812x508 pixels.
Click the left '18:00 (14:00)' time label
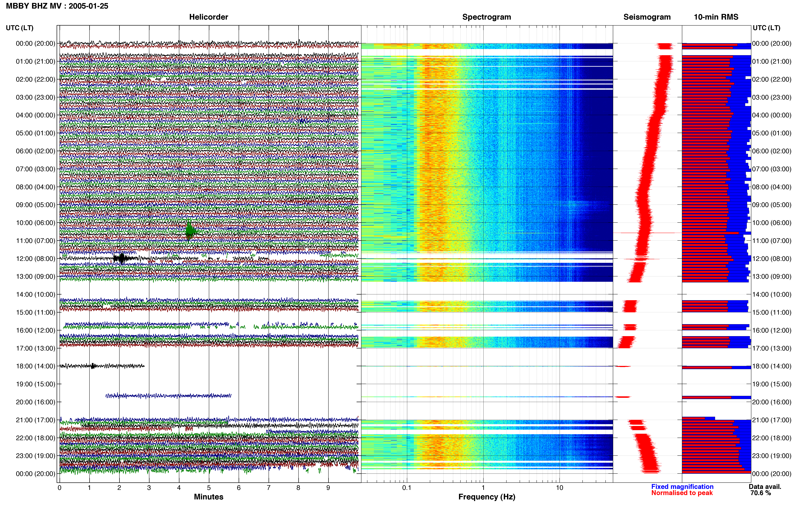click(x=36, y=366)
